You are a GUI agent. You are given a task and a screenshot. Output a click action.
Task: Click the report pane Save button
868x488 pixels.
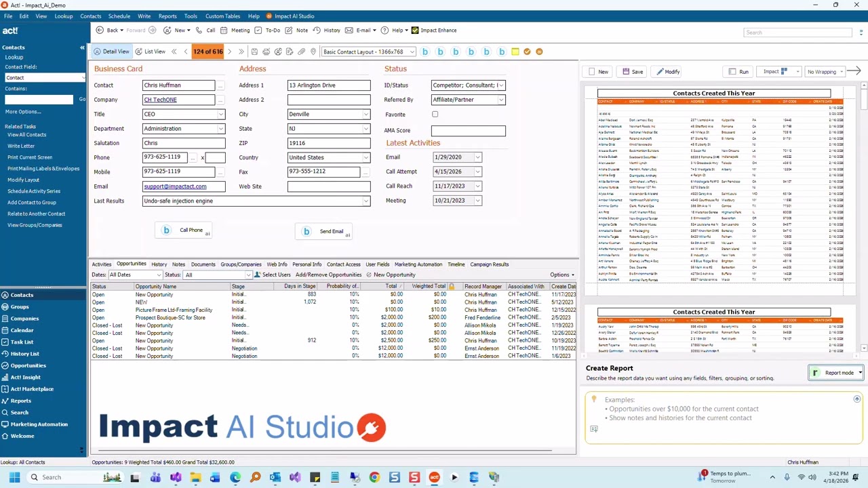tap(632, 72)
